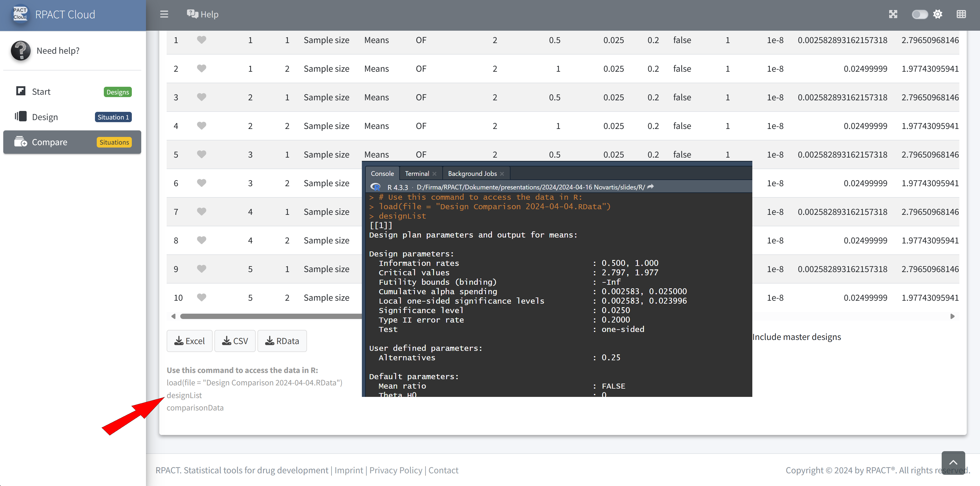Open the Privacy Policy link
This screenshot has width=980, height=486.
coord(396,470)
